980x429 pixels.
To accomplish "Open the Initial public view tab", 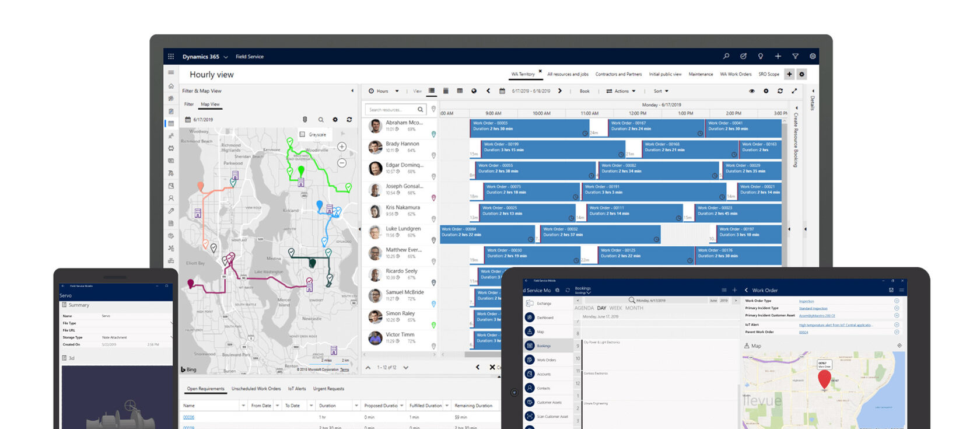I will tap(665, 74).
